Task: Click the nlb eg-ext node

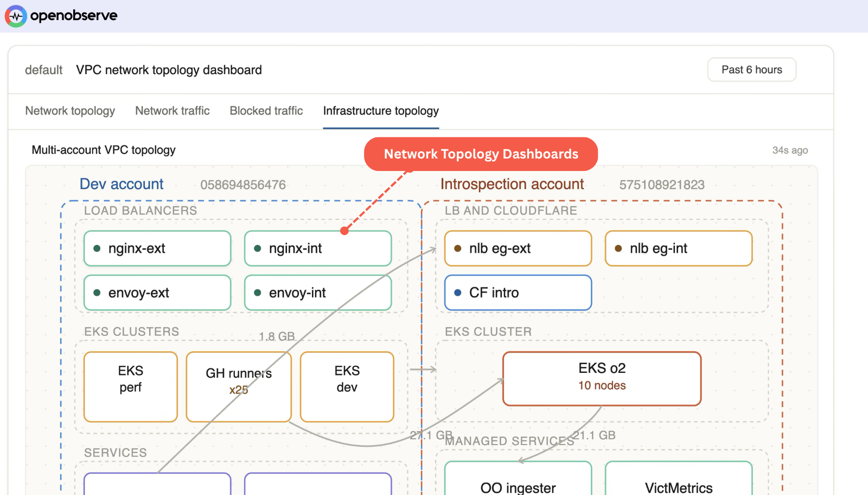Action: pos(518,249)
